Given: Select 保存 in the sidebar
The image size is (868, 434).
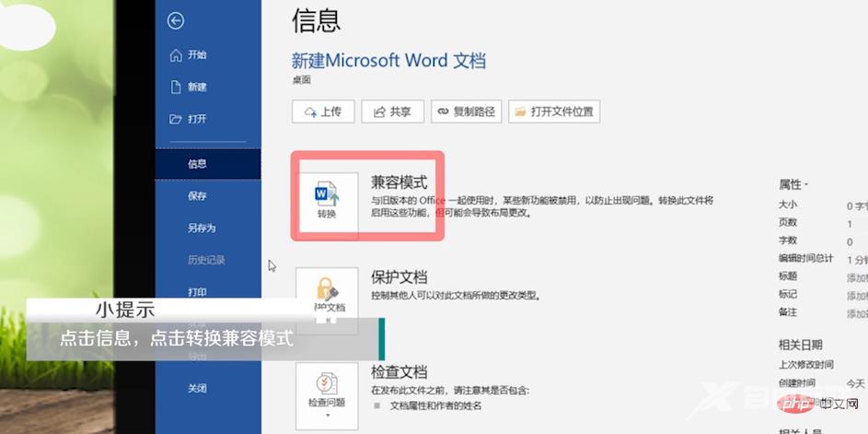Looking at the screenshot, I should point(197,196).
